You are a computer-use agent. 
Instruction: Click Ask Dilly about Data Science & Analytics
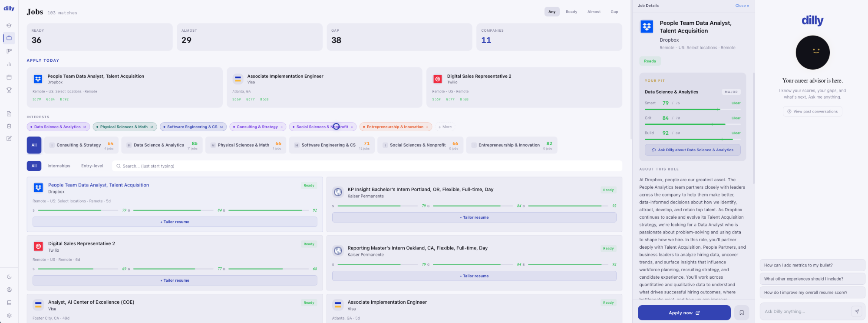click(692, 150)
